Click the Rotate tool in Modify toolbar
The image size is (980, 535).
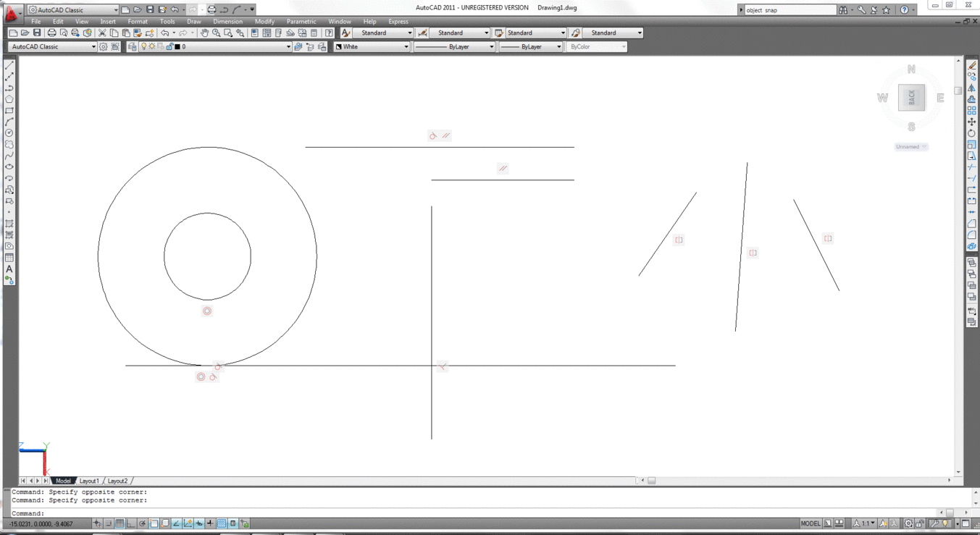point(972,133)
